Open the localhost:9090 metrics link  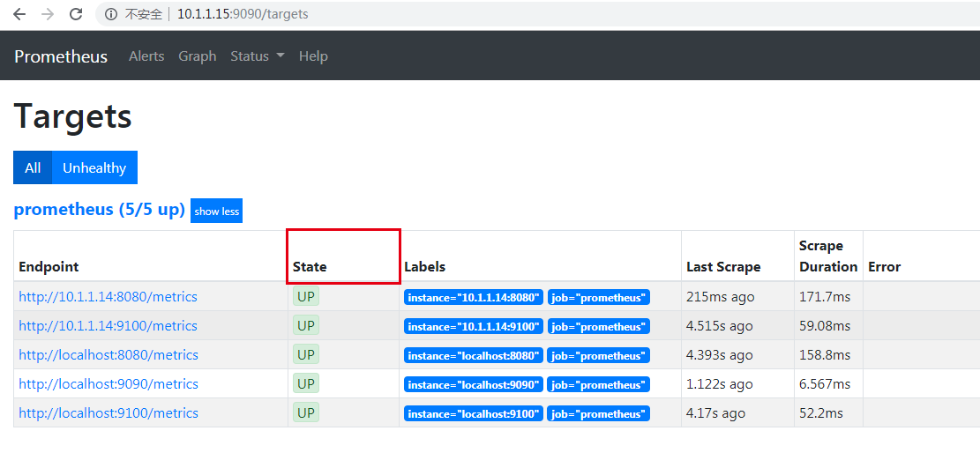pos(108,384)
